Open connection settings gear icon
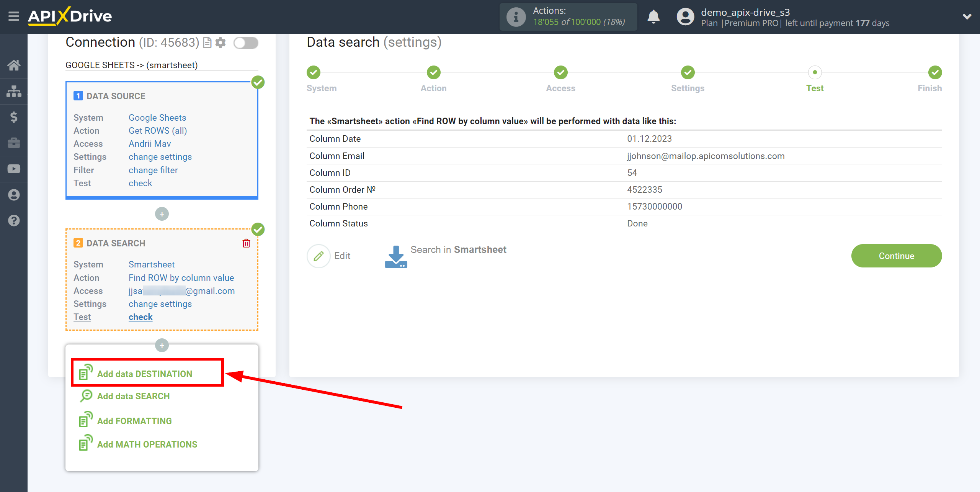Image resolution: width=980 pixels, height=492 pixels. 220,43
